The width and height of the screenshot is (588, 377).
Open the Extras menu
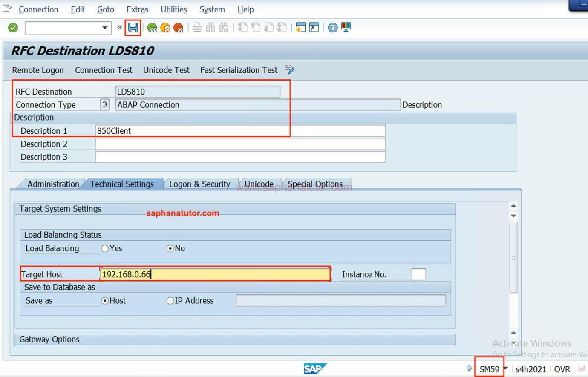[137, 9]
